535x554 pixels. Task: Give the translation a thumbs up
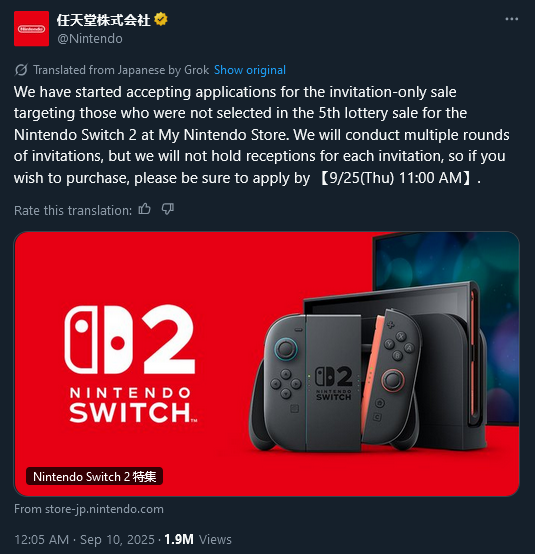(x=145, y=210)
